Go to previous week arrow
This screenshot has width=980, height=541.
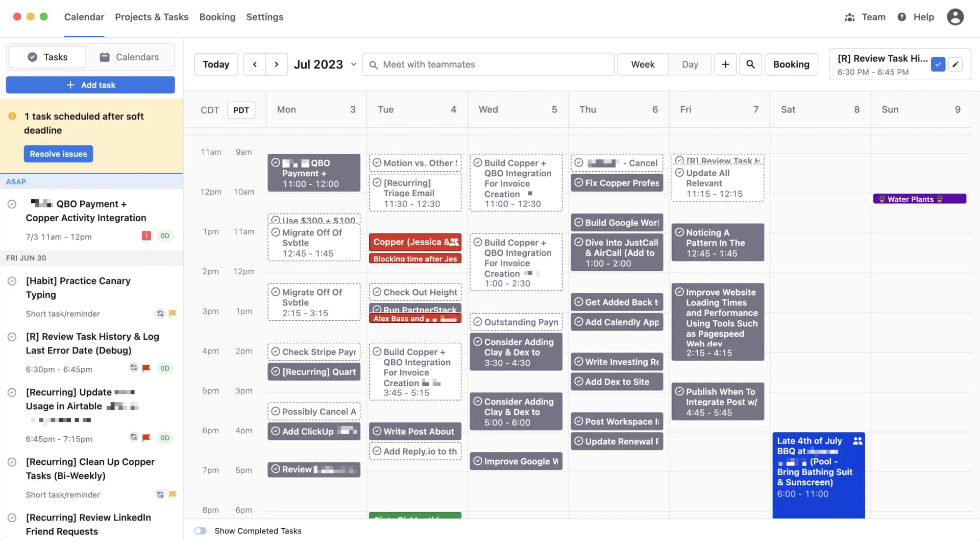click(x=255, y=64)
